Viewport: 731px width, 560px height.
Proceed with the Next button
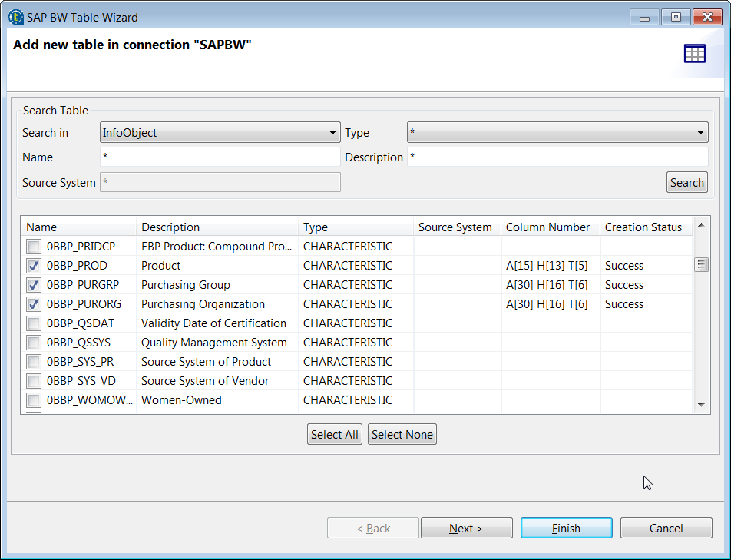point(466,529)
